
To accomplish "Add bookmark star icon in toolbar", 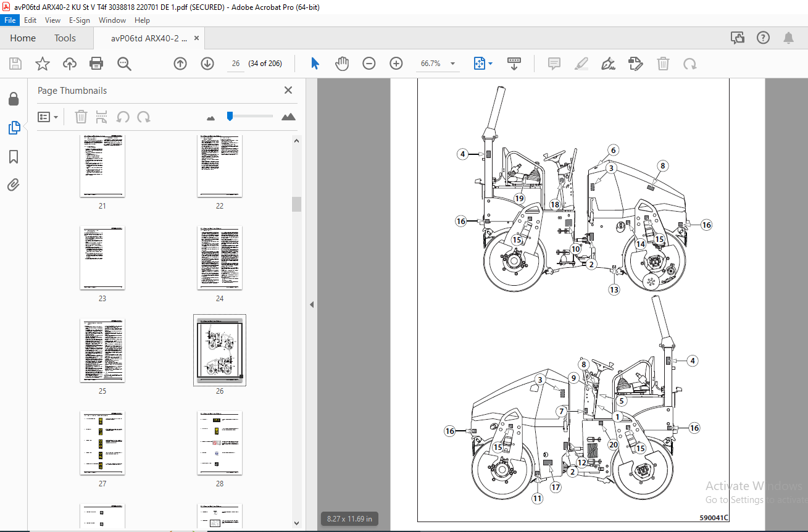I will point(42,64).
